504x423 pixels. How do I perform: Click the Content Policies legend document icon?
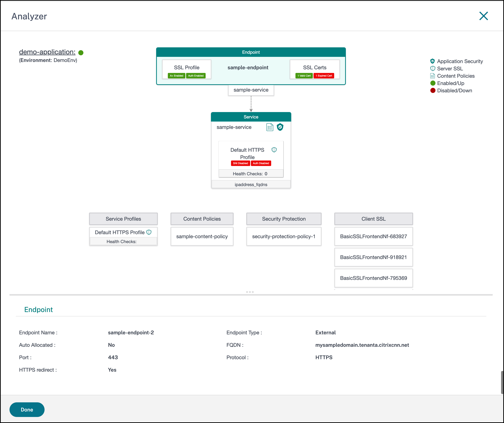click(432, 76)
